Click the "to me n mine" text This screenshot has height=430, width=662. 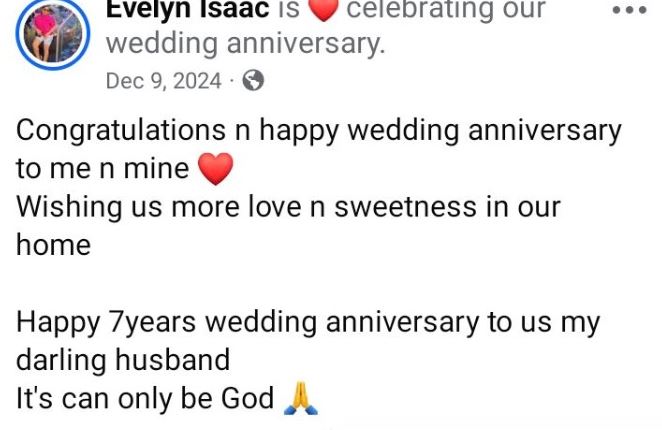102,169
